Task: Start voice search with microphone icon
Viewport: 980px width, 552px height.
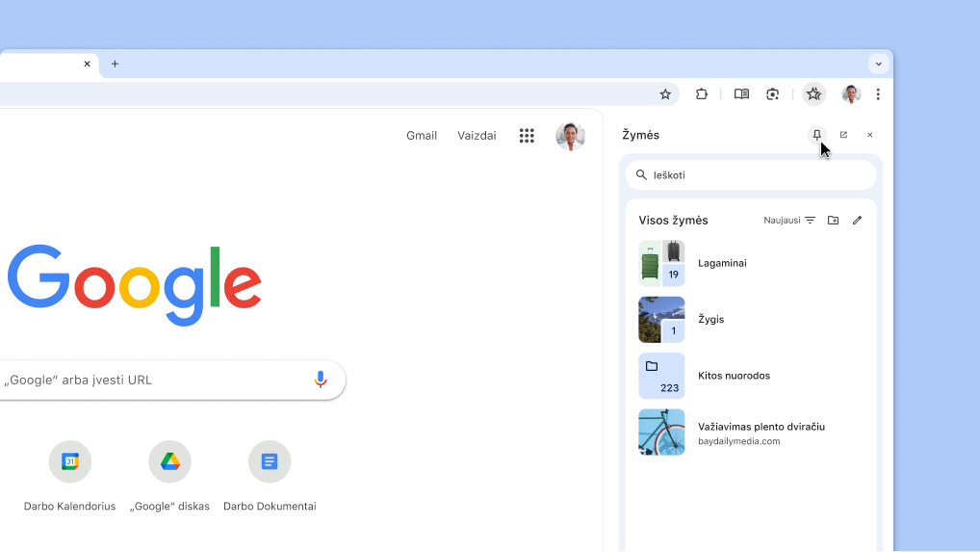Action: (321, 380)
